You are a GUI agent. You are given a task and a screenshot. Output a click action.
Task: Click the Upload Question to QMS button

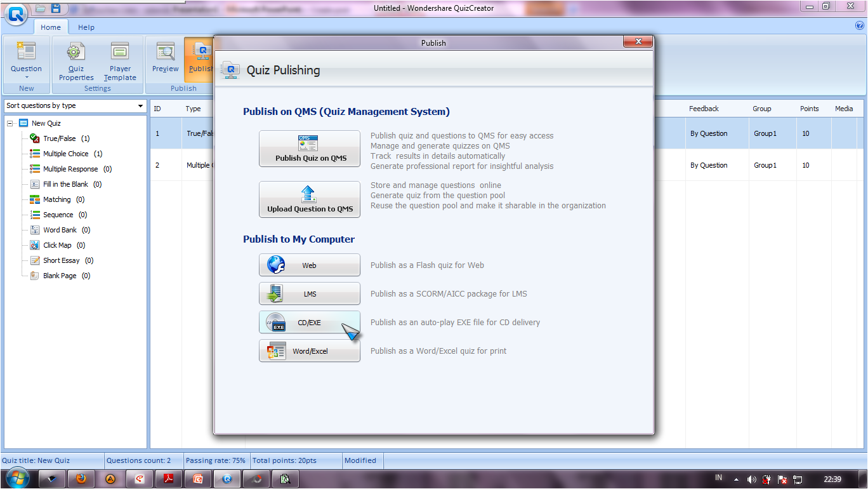pyautogui.click(x=310, y=199)
